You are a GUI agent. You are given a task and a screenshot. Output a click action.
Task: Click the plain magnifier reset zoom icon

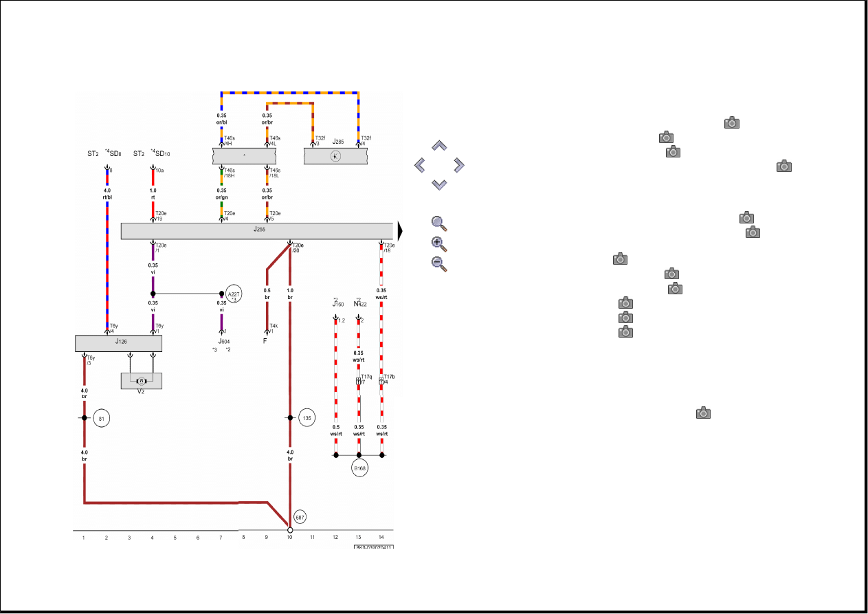pyautogui.click(x=438, y=223)
